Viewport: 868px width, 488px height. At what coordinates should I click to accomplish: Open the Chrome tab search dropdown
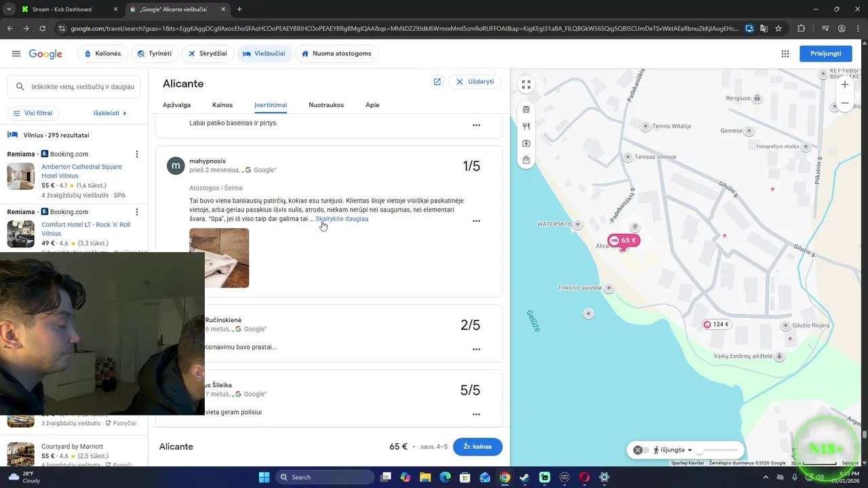coord(9,9)
